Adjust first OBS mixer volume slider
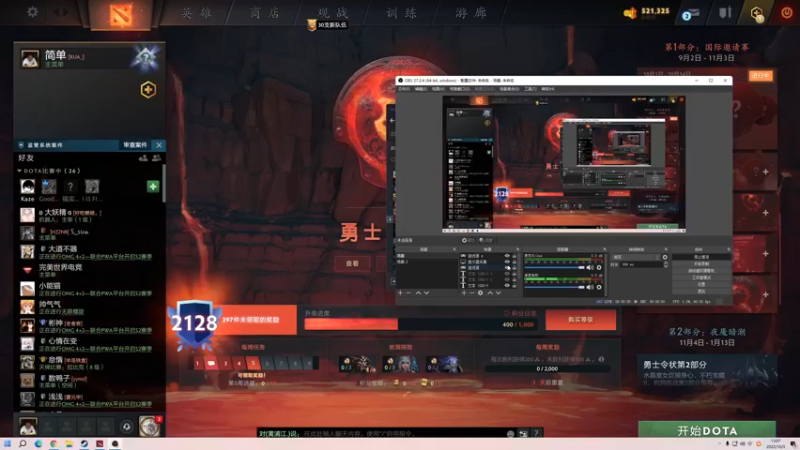The image size is (800, 450). pyautogui.click(x=555, y=267)
